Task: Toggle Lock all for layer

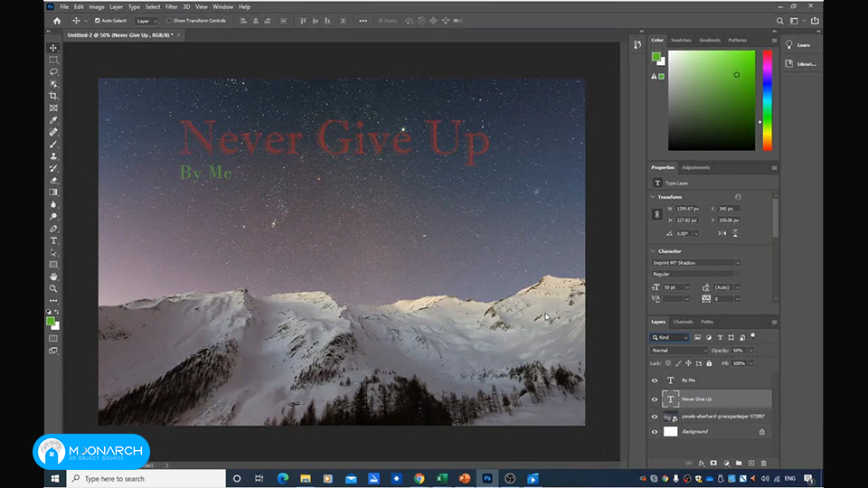Action: (709, 363)
